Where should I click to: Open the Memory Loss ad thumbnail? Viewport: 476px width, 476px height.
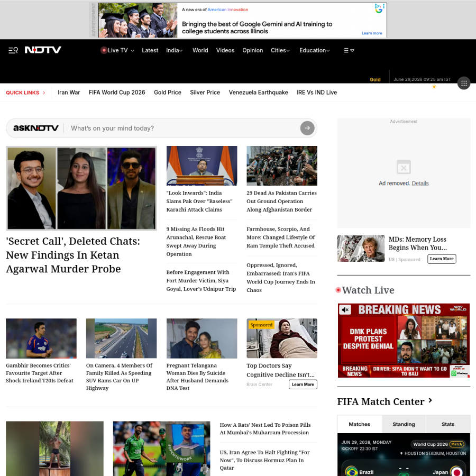point(361,249)
